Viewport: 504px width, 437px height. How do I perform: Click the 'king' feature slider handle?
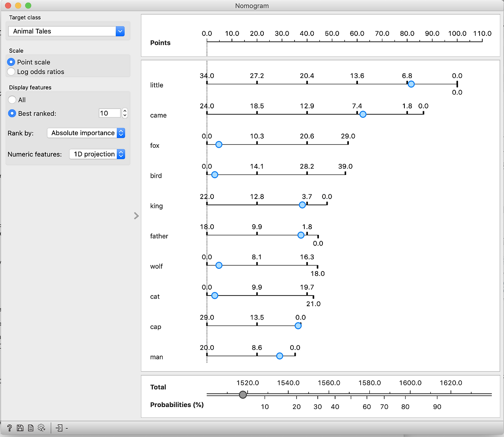tap(302, 205)
